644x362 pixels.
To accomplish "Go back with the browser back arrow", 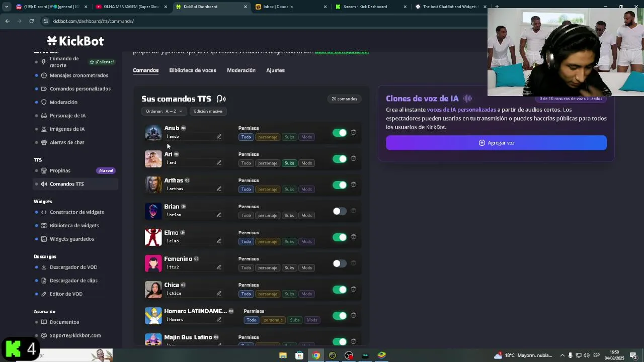I will 7,21.
